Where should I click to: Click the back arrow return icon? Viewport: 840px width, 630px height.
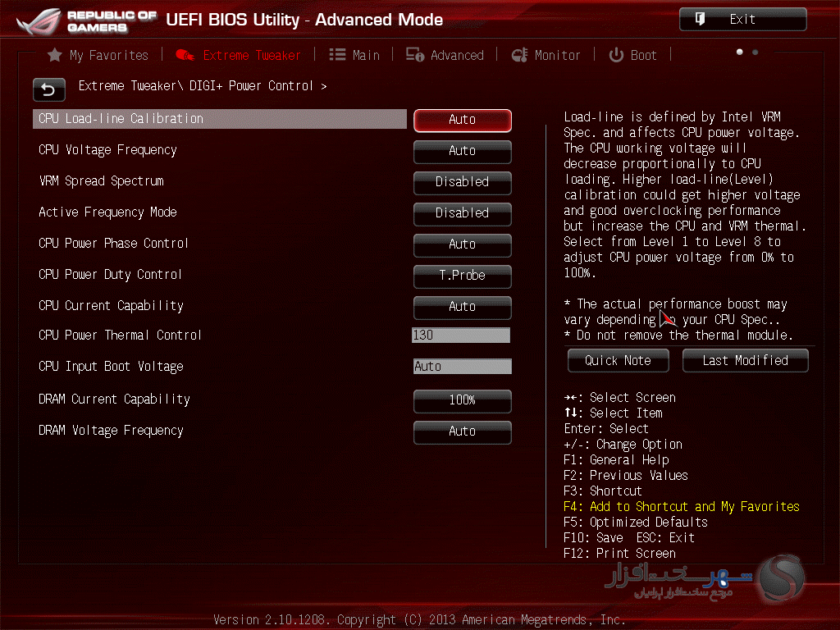click(x=48, y=89)
